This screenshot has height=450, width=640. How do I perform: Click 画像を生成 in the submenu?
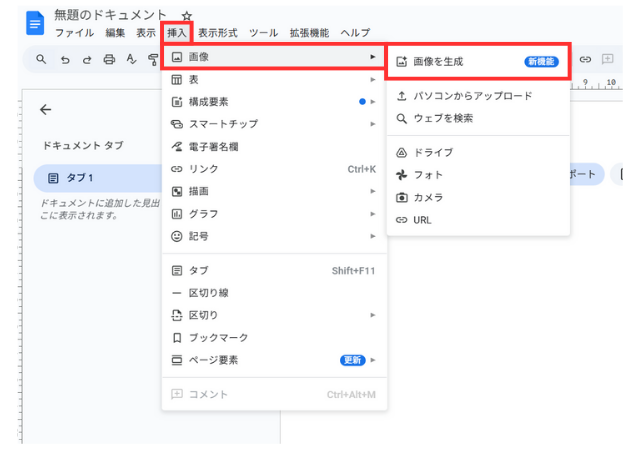point(478,62)
